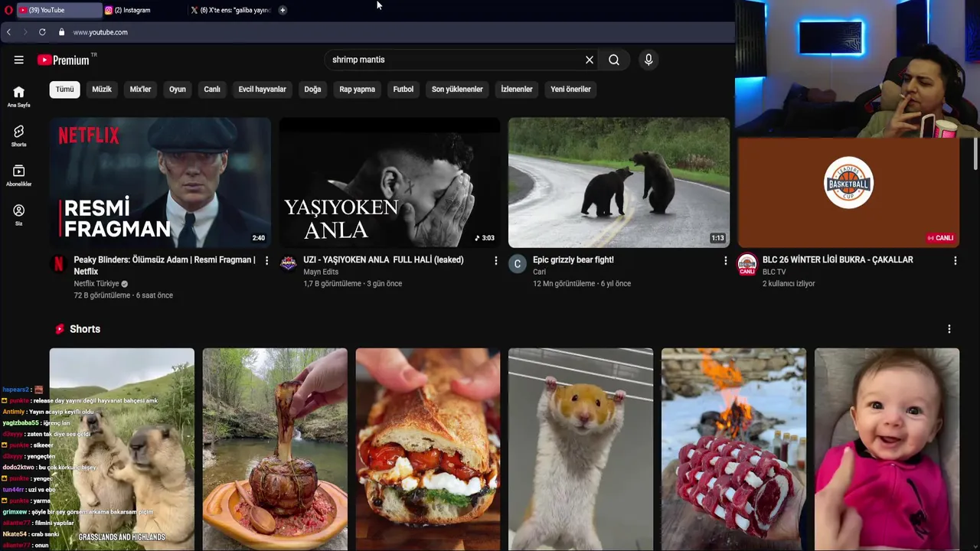Screen dimensions: 980x551
Task: Open the sandwich close-up Short
Action: point(427,449)
